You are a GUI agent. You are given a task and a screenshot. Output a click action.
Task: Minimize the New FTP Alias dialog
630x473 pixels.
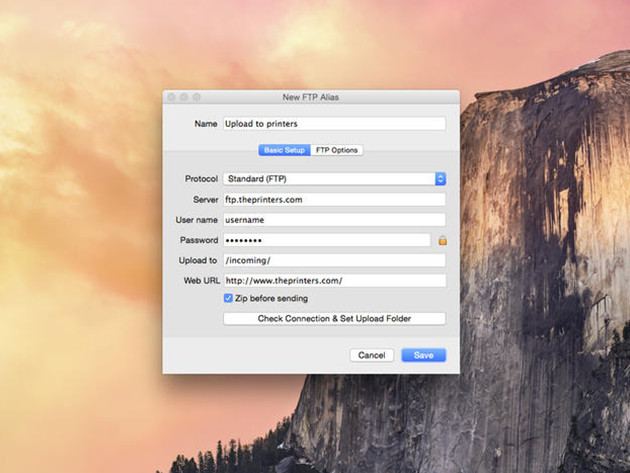[184, 97]
